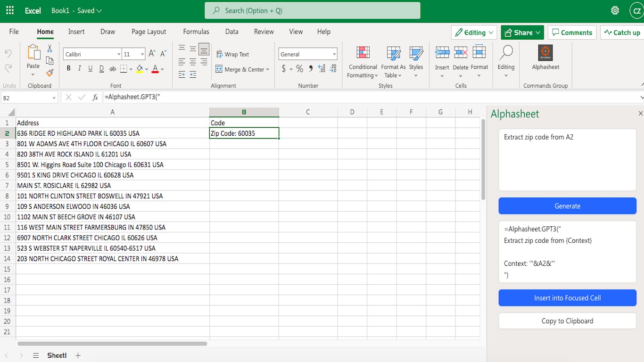
Task: Toggle double underline formatting
Action: point(101,69)
